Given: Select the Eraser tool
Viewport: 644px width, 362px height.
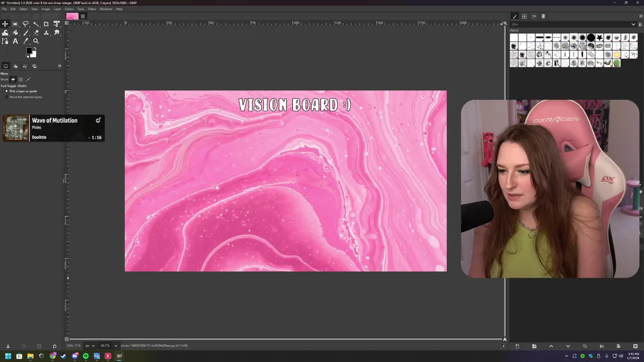Looking at the screenshot, I should (x=36, y=33).
